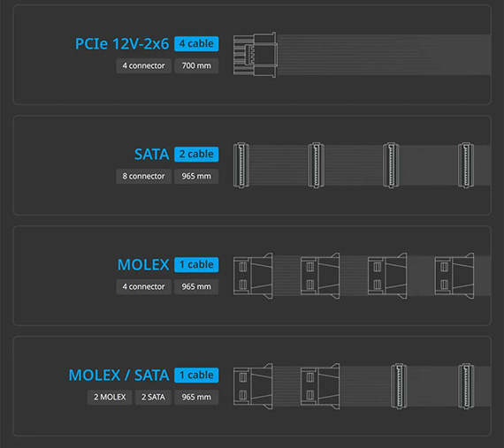Click the first SATA connector in SATA row
504x448 pixels.
pos(241,165)
